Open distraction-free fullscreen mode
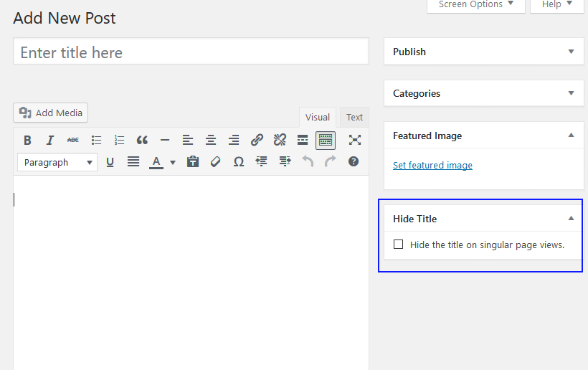Viewport: 588px width, 370px height. (x=355, y=141)
